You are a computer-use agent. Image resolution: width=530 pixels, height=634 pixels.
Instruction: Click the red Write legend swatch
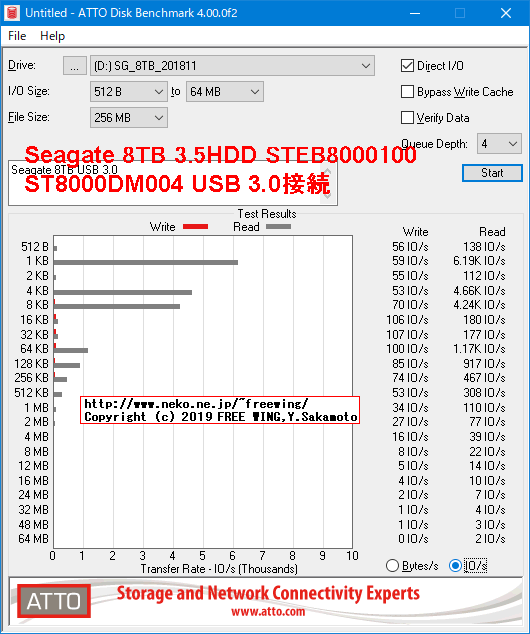click(195, 227)
